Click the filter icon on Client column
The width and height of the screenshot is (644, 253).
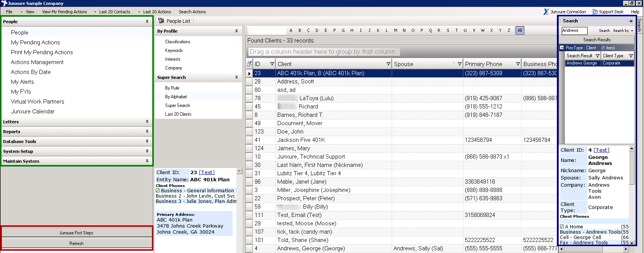click(x=388, y=64)
